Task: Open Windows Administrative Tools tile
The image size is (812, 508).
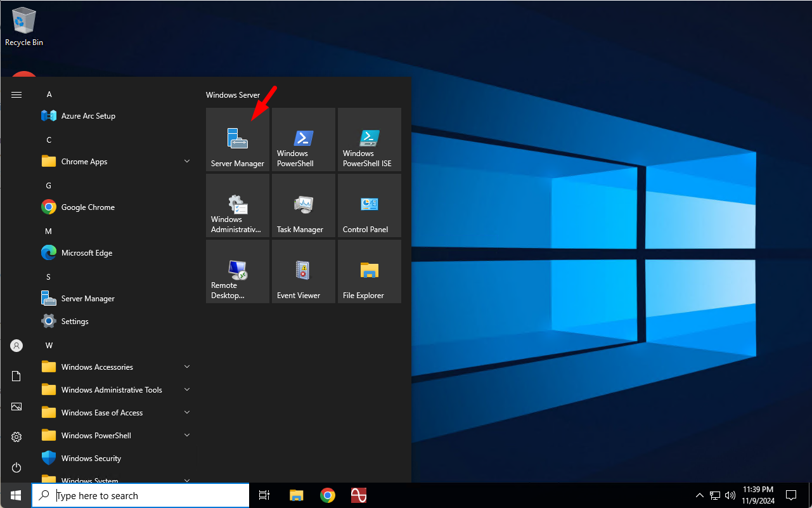Action: tap(238, 205)
